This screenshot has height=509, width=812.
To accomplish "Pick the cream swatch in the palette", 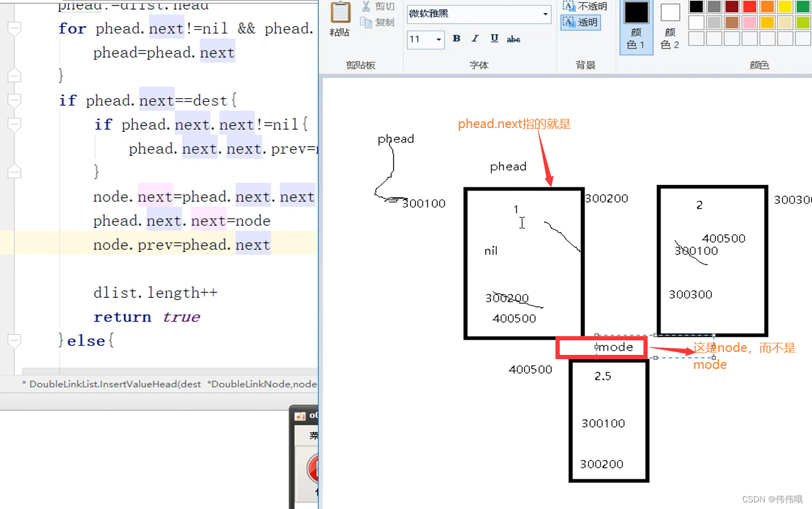I will pyautogui.click(x=785, y=22).
